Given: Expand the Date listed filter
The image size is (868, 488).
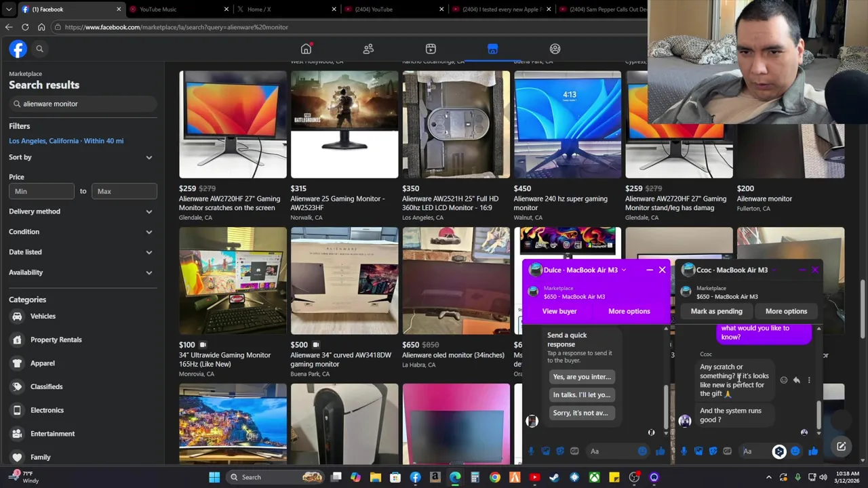Looking at the screenshot, I should tap(81, 252).
